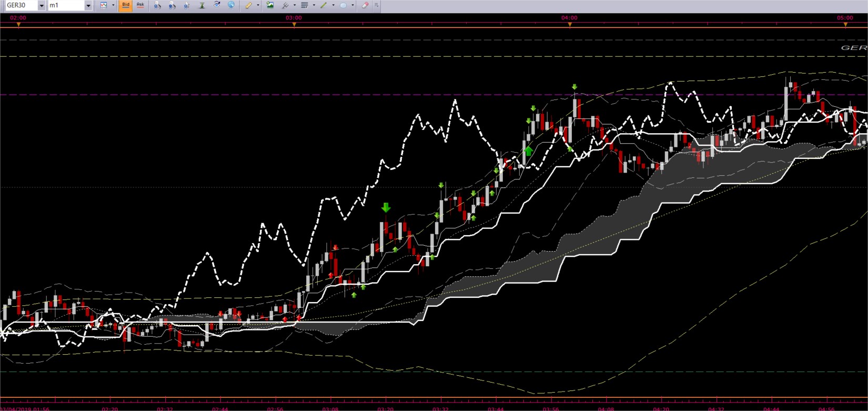Viewport: 868px width, 411px height.
Task: Click the chart type icon
Action: click(104, 5)
